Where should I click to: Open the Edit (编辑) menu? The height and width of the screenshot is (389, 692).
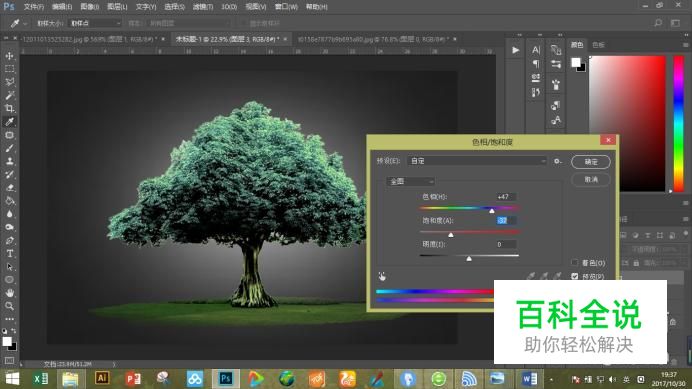point(62,7)
